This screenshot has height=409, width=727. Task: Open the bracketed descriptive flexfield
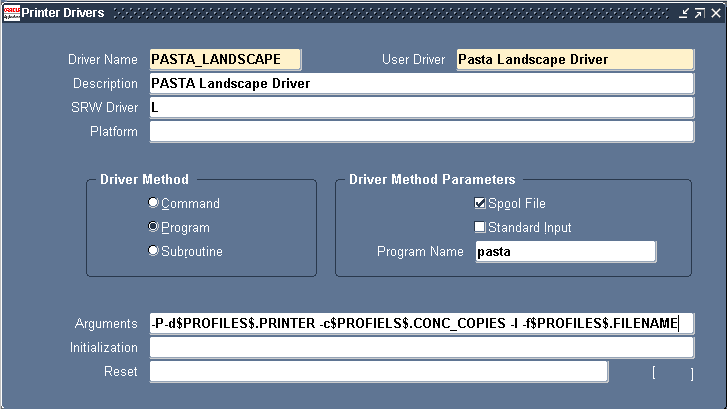[x=672, y=373]
